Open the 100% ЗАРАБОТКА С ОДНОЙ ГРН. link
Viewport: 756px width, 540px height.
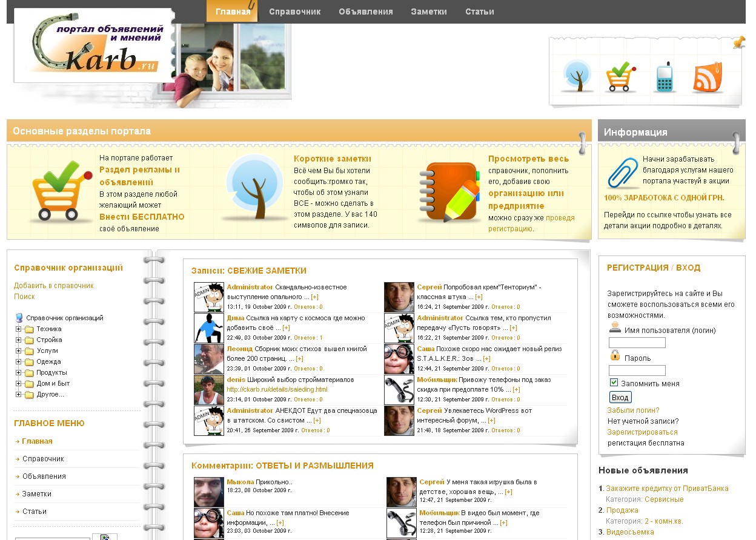point(664,198)
